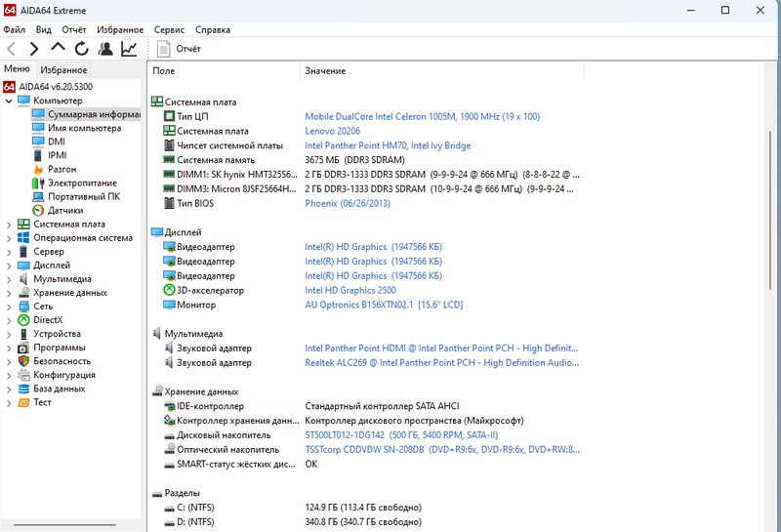Open the user profile toolbar icon
Viewport: 781px width, 532px height.
(x=105, y=48)
